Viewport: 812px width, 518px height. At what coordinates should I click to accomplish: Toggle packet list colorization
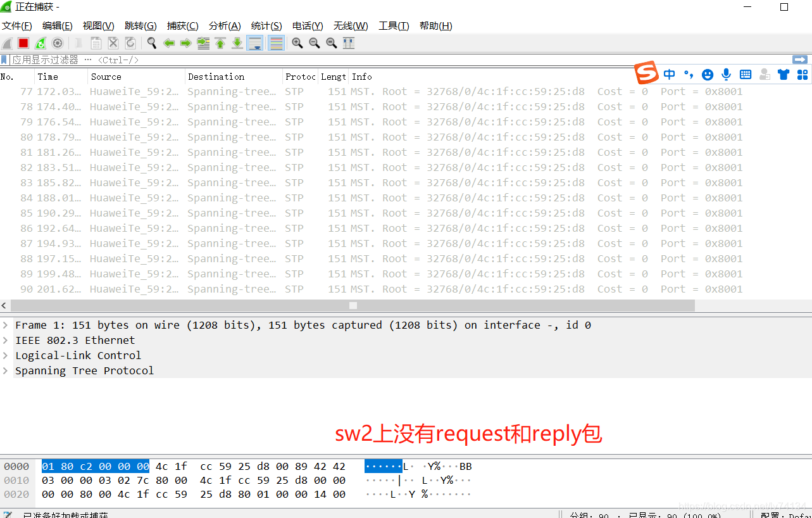click(x=276, y=43)
